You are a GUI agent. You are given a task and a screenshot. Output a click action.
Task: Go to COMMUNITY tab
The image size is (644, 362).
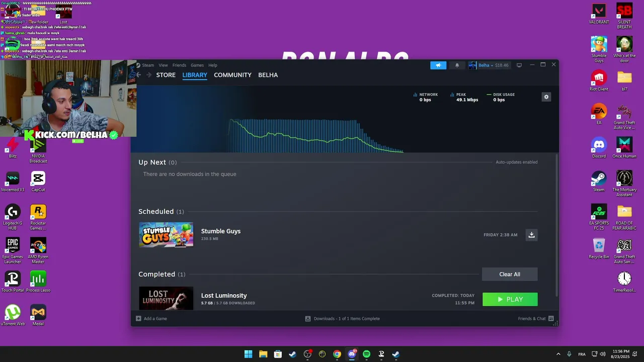[x=232, y=75]
